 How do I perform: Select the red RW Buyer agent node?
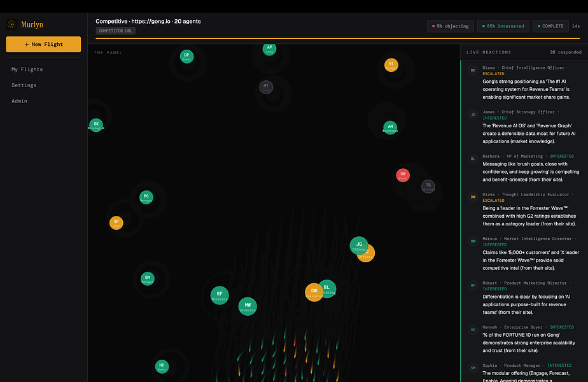[403, 175]
